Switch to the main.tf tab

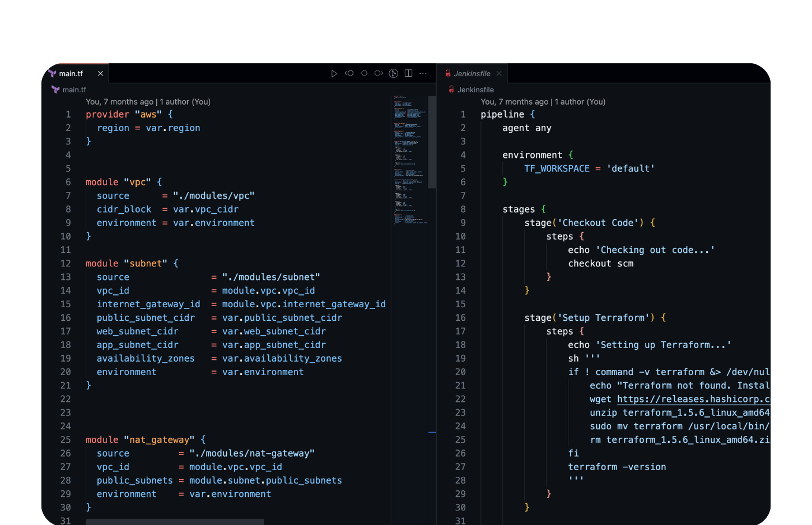click(71, 73)
